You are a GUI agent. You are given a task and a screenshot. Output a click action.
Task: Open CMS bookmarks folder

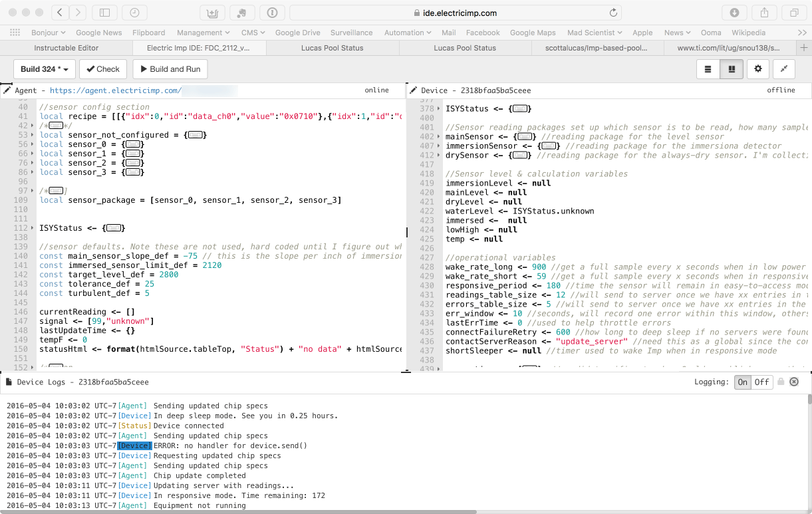(253, 33)
